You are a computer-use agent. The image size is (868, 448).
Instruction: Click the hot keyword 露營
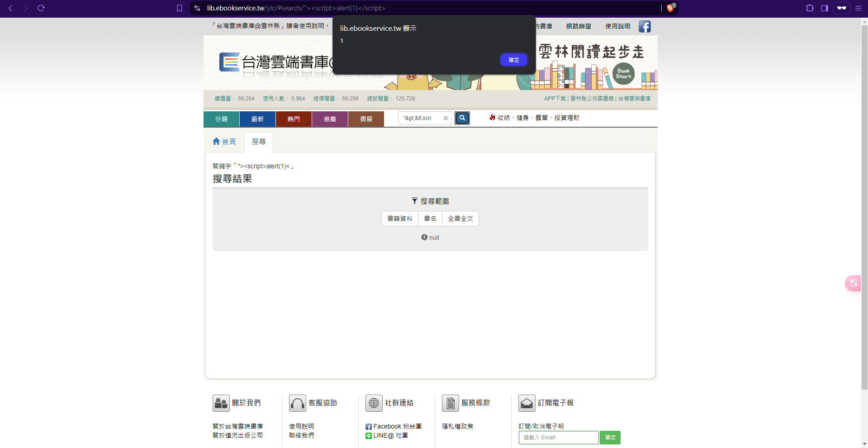tap(541, 118)
